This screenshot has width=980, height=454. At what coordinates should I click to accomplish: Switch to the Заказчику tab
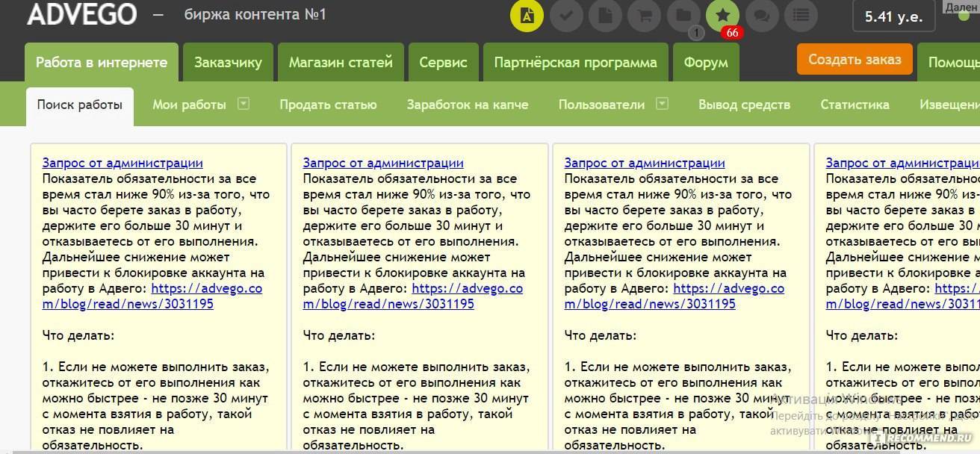[228, 62]
